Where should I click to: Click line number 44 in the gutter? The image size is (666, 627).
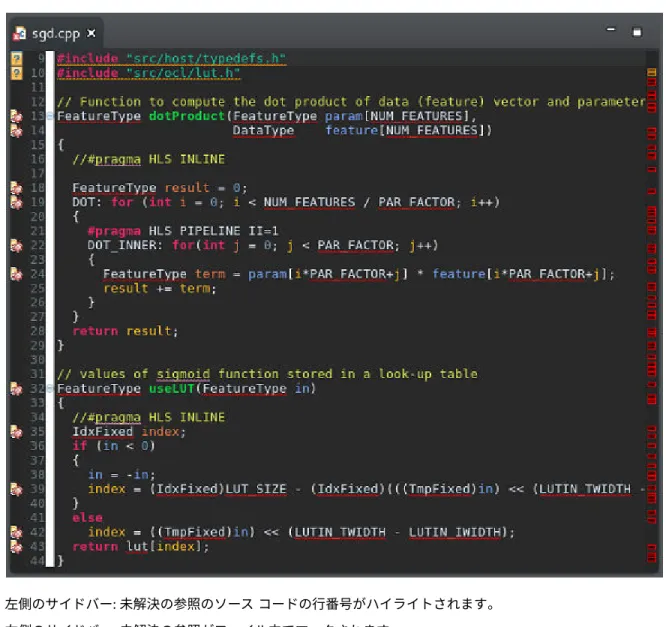[x=37, y=561]
